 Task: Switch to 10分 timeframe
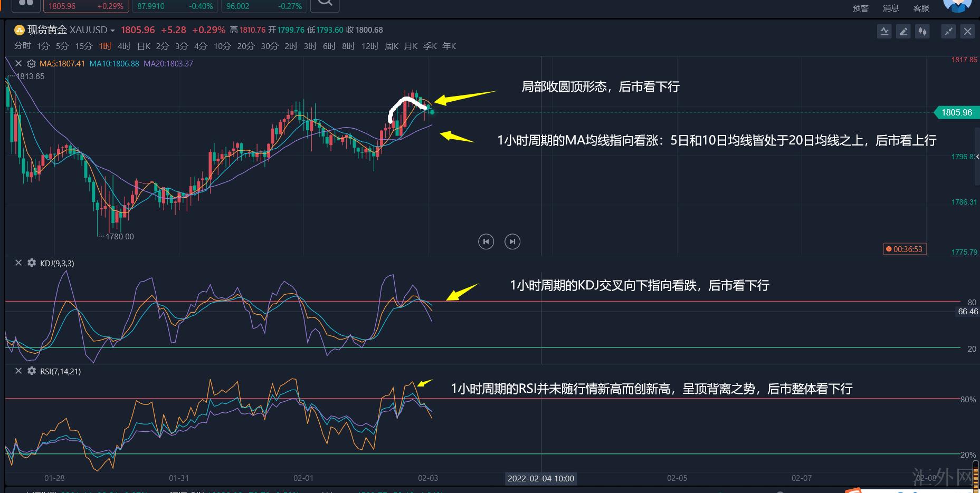coord(222,46)
